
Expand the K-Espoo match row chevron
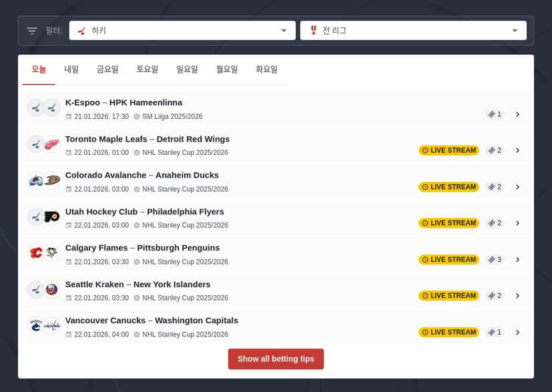tap(517, 114)
